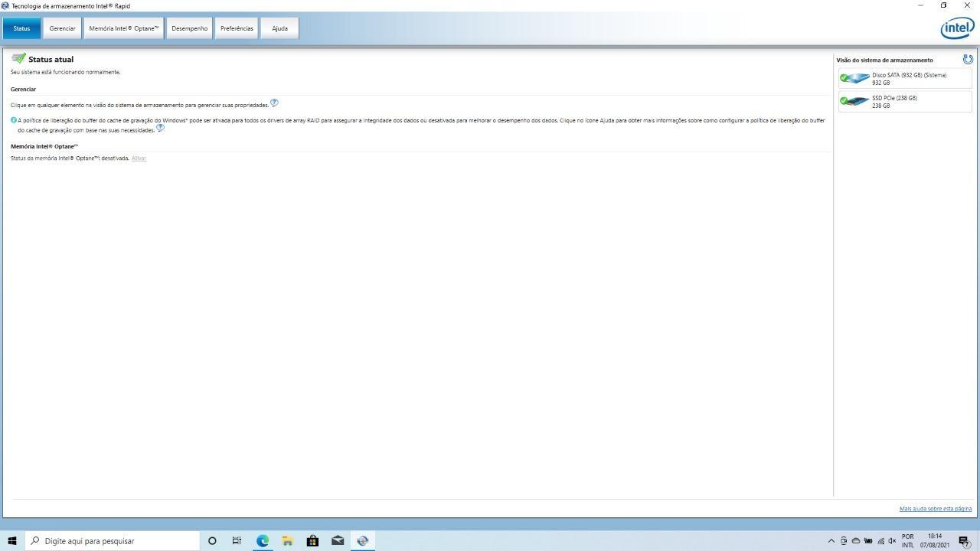The width and height of the screenshot is (980, 551).
Task: Open Cortana from the taskbar
Action: point(212,541)
